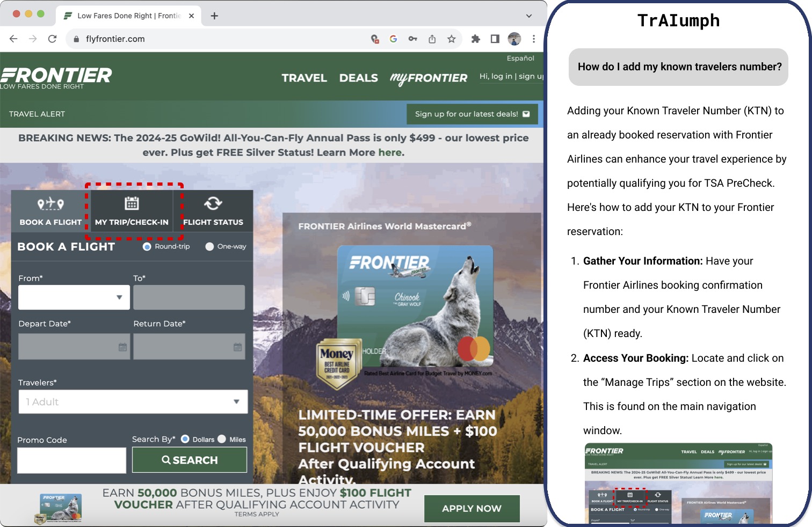This screenshot has height=527, width=812.
Task: Open Chrome three-dot menu
Action: pyautogui.click(x=533, y=39)
